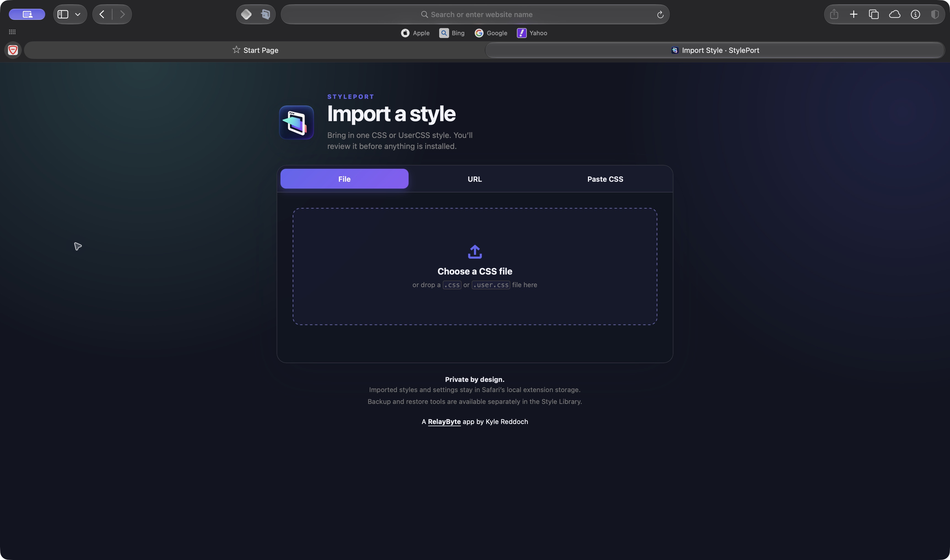Open the sidebar options dropdown chevron

[x=78, y=14]
